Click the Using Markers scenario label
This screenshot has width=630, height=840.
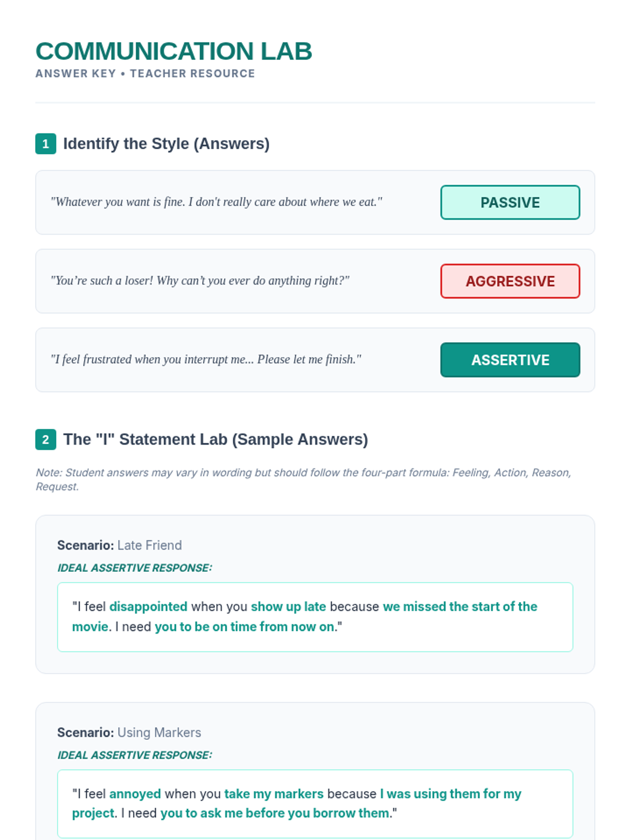129,732
